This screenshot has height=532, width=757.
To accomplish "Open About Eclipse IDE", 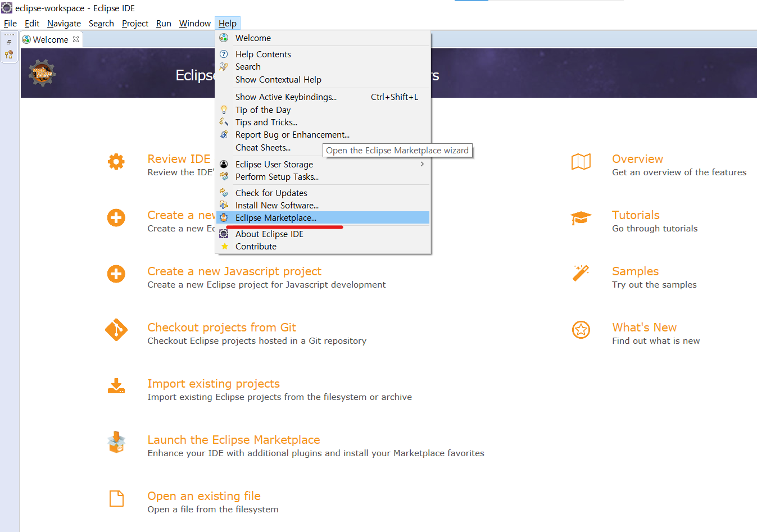I will click(x=323, y=234).
